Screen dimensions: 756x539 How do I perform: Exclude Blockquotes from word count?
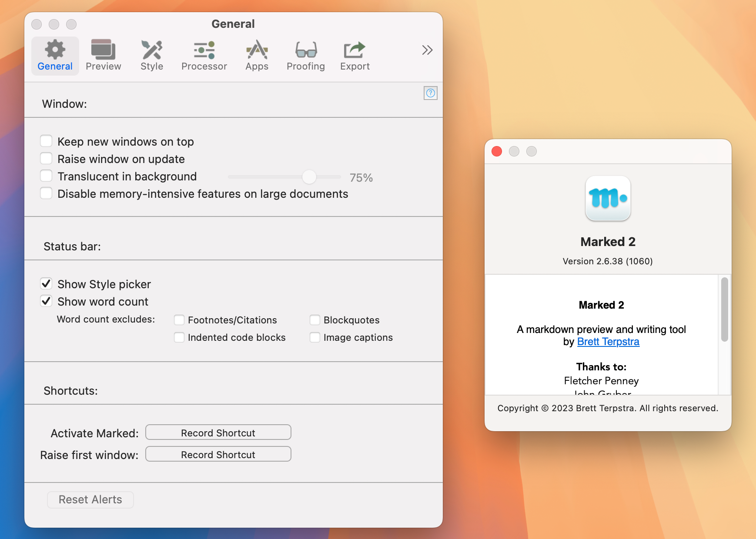click(315, 320)
